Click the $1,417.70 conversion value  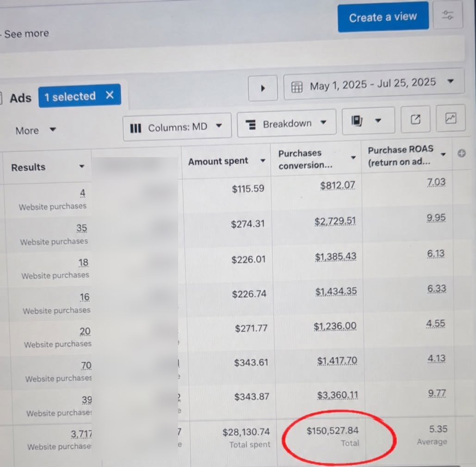[x=337, y=361]
